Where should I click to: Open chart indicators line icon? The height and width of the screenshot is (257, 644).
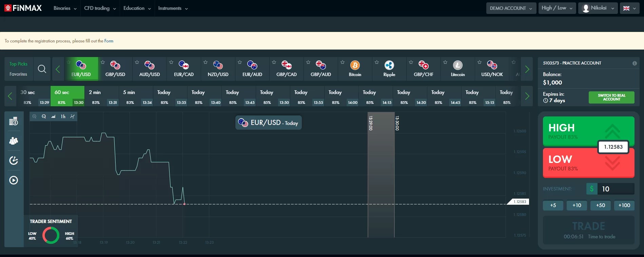point(72,116)
